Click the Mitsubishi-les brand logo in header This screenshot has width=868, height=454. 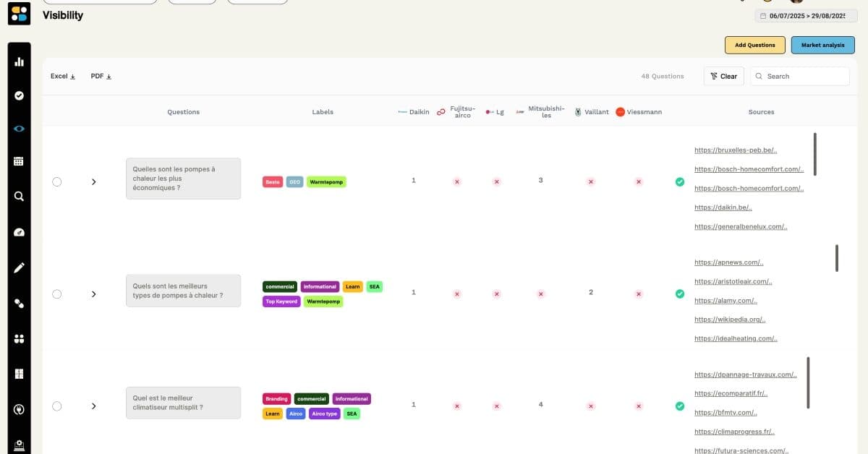point(520,112)
